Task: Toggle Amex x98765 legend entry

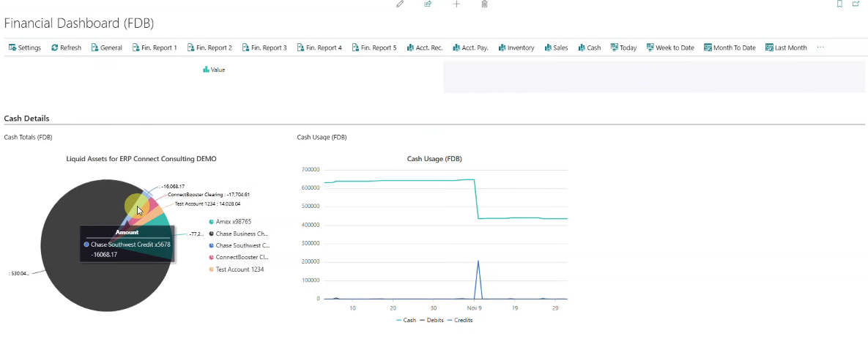Action: pyautogui.click(x=230, y=222)
